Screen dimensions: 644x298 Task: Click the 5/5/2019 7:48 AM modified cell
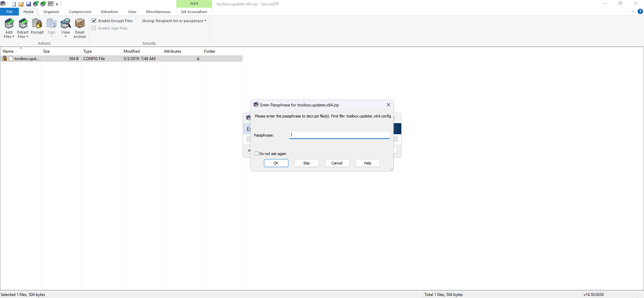[139, 59]
